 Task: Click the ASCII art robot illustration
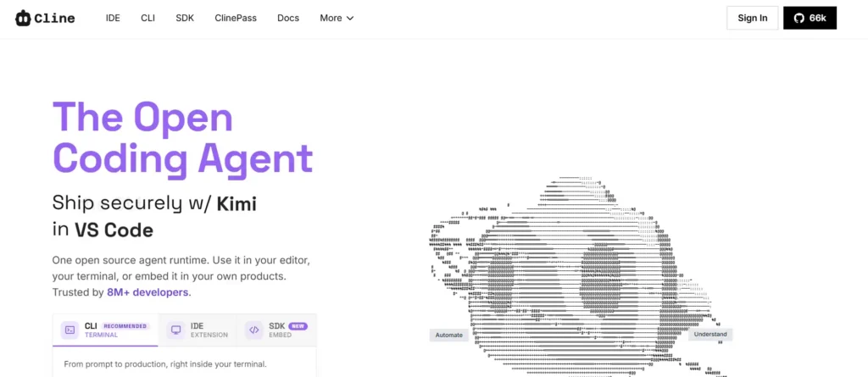578,277
